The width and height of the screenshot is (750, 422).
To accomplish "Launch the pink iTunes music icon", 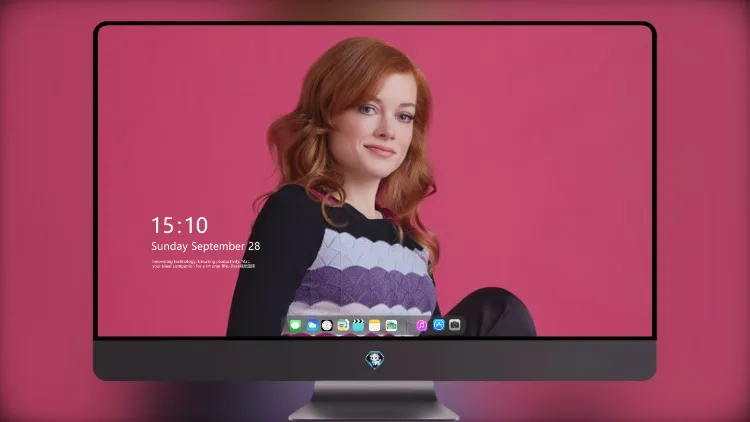I will [x=421, y=326].
